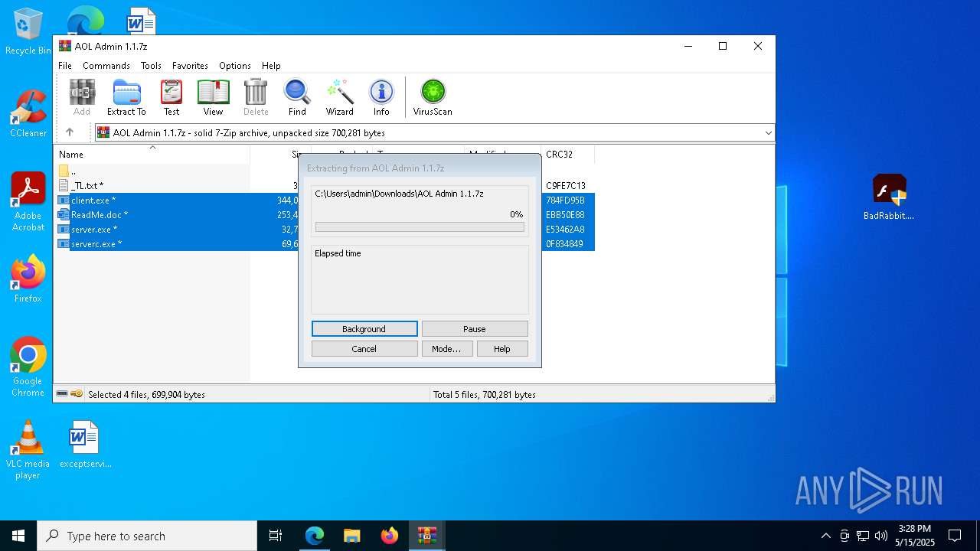Open the Find tool icon

tap(297, 97)
